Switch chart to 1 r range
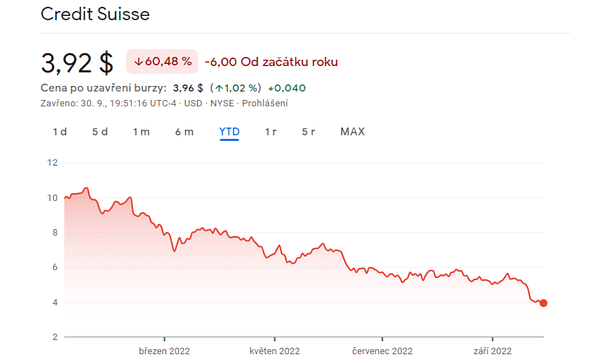Screen dimensions: 600x360 pos(271,132)
